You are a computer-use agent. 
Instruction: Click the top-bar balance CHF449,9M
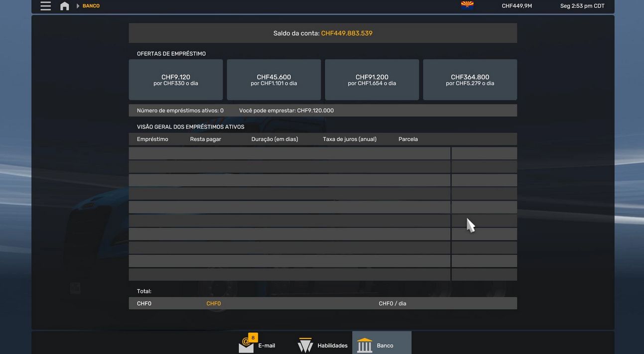pos(516,6)
